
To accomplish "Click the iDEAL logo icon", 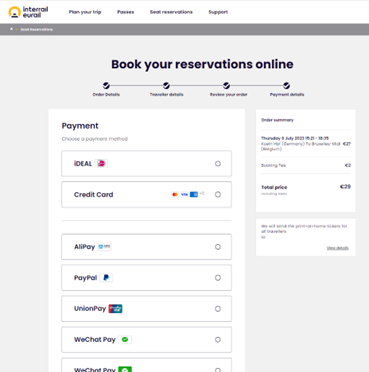I will (x=101, y=163).
